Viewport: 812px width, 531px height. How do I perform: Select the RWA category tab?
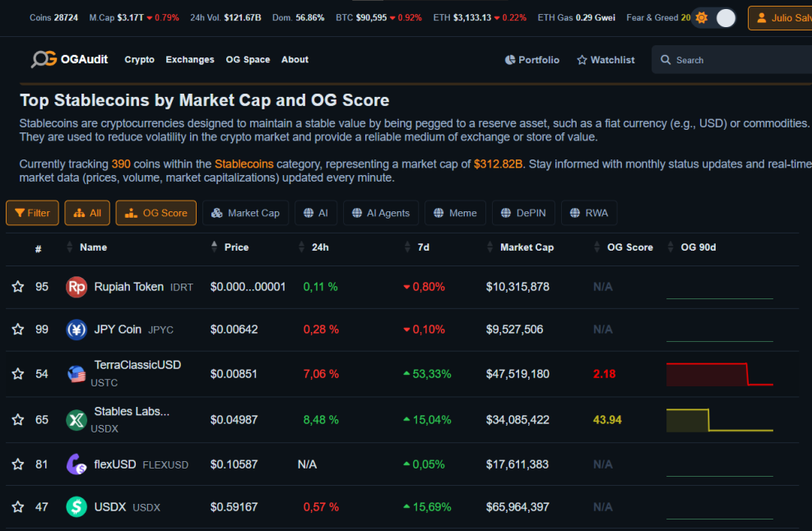pyautogui.click(x=589, y=213)
